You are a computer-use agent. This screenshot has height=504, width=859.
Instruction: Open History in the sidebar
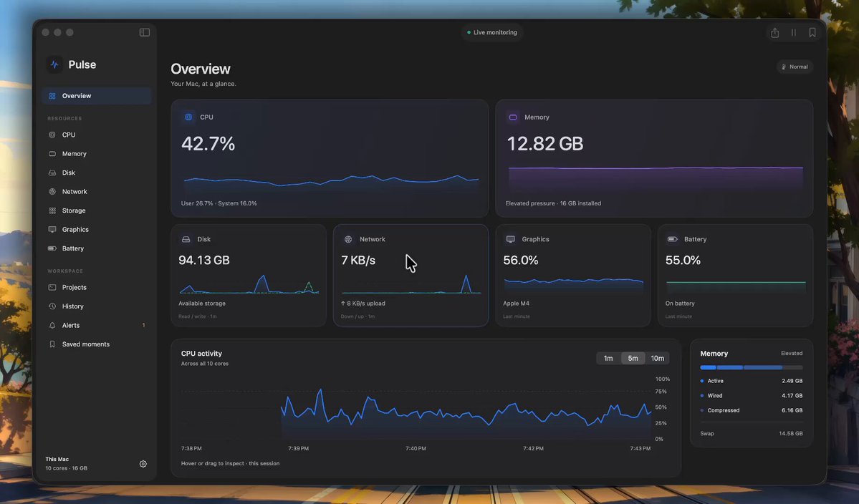(x=97, y=306)
